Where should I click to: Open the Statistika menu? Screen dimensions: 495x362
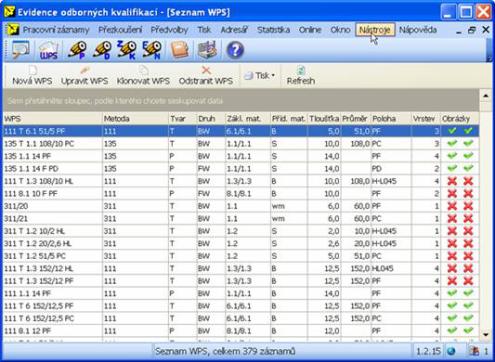tap(273, 30)
